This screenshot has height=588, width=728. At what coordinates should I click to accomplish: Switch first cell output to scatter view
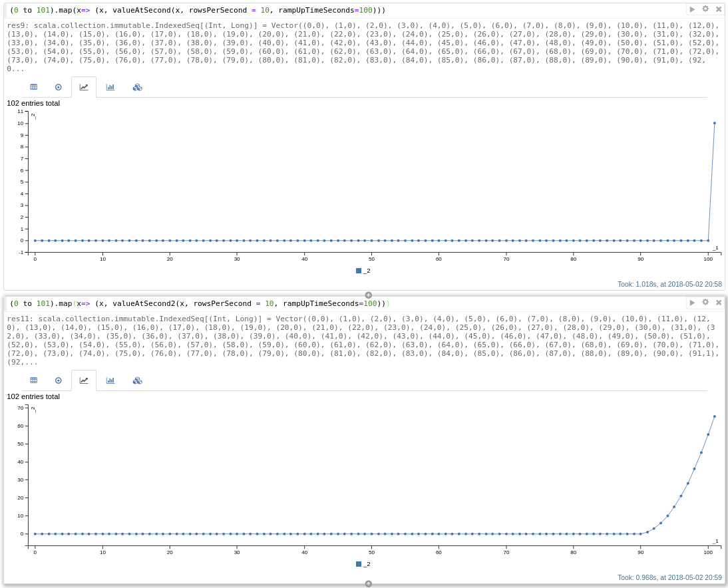tap(59, 86)
